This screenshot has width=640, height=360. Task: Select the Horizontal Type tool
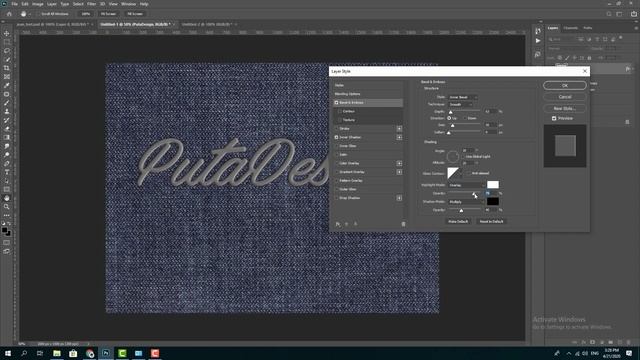[x=7, y=172]
